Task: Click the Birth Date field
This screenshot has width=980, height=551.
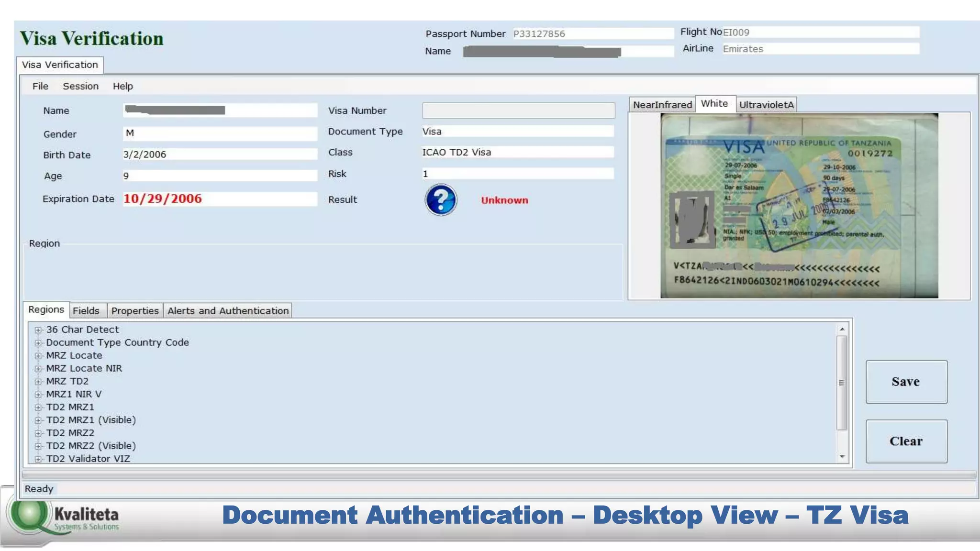Action: (220, 154)
